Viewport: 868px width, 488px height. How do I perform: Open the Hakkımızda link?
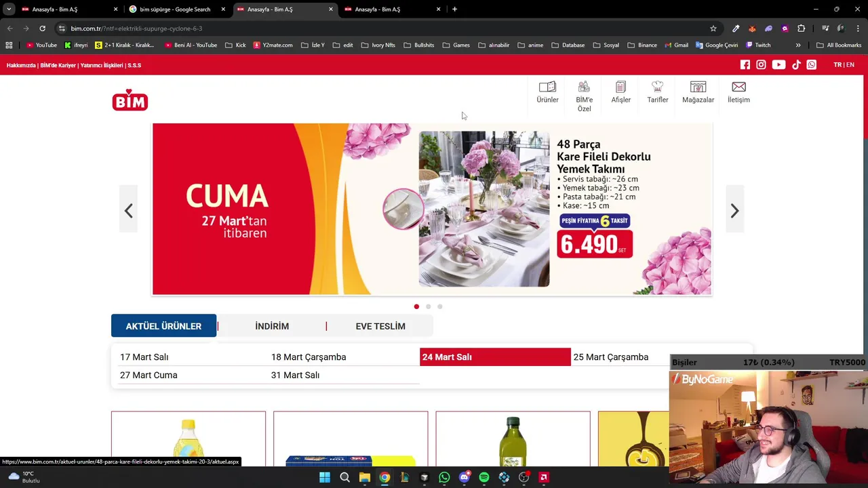20,65
